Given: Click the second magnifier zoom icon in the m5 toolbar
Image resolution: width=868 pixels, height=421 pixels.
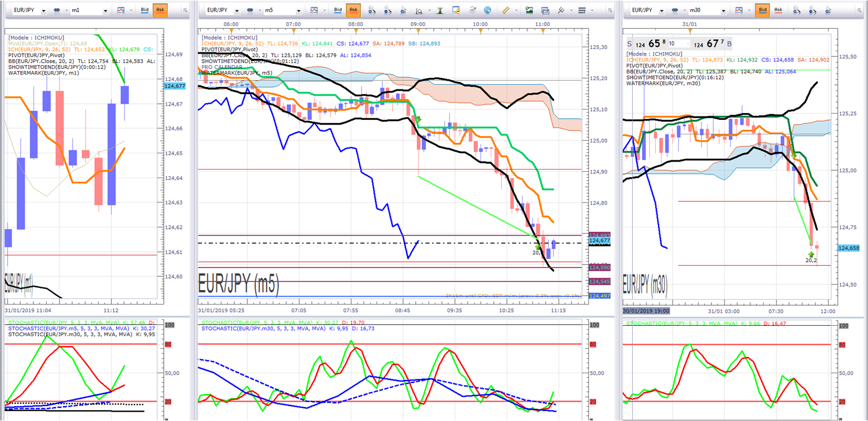Looking at the screenshot, I should [x=388, y=10].
